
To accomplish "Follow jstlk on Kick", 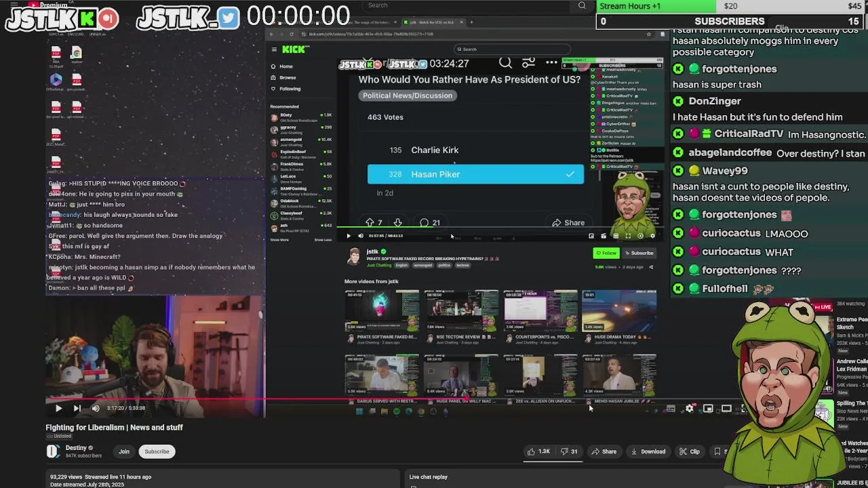I will pyautogui.click(x=606, y=253).
